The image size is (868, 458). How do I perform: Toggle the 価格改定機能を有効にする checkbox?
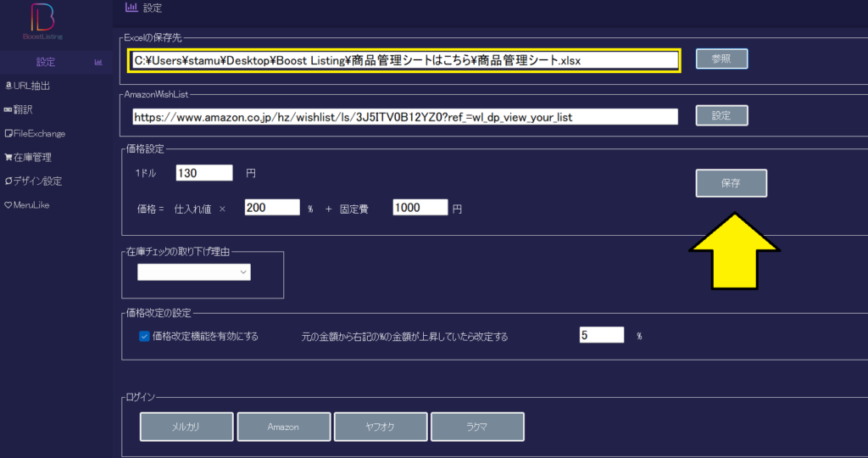pyautogui.click(x=143, y=336)
